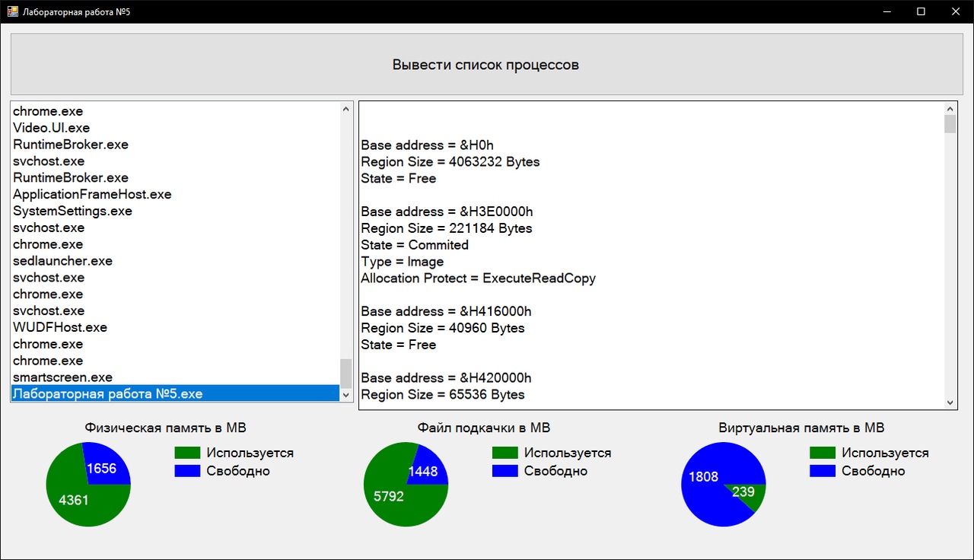Click the memory regions text box scroll-down arrow

pyautogui.click(x=950, y=402)
